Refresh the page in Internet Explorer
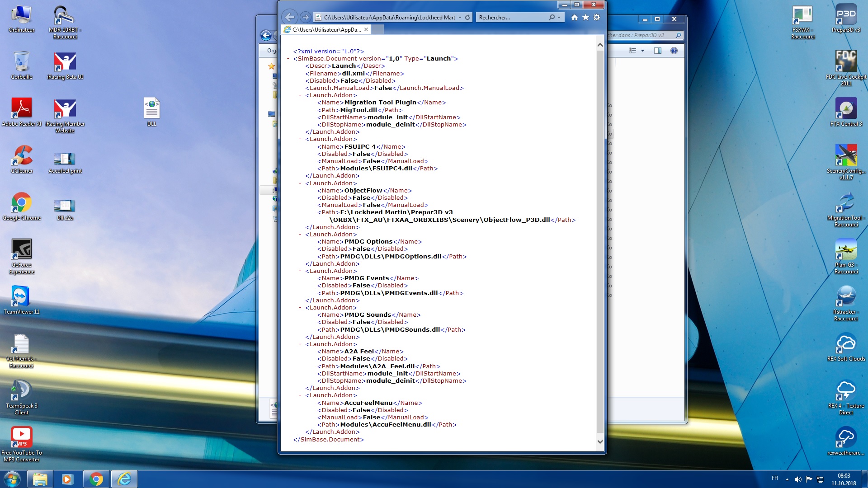 pos(467,17)
